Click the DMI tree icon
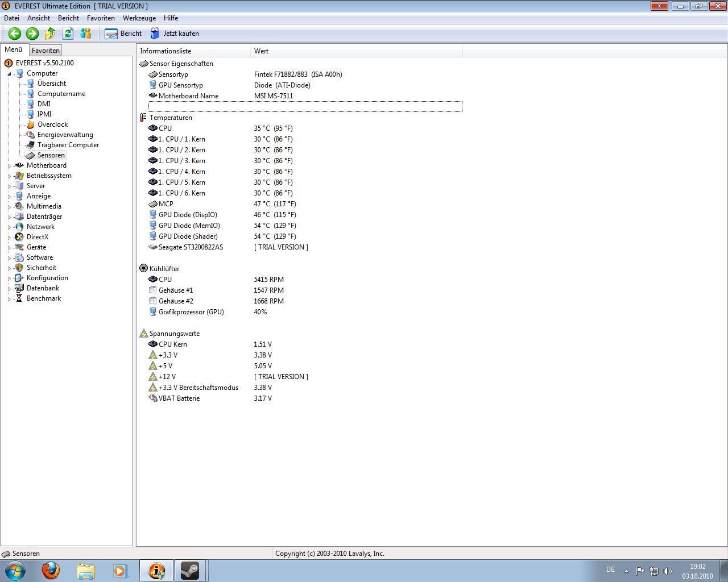This screenshot has width=728, height=582. coord(31,104)
